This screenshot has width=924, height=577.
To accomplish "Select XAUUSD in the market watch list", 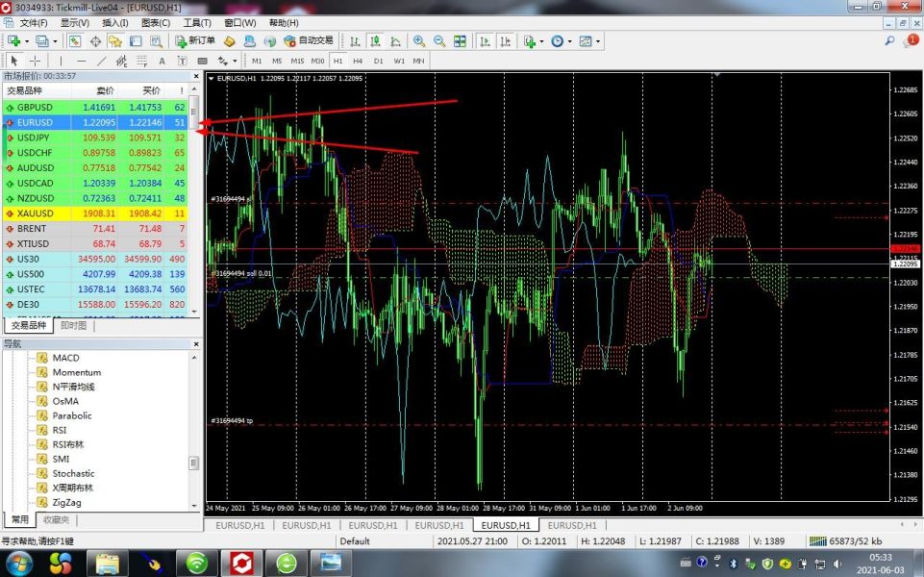I will [x=35, y=213].
